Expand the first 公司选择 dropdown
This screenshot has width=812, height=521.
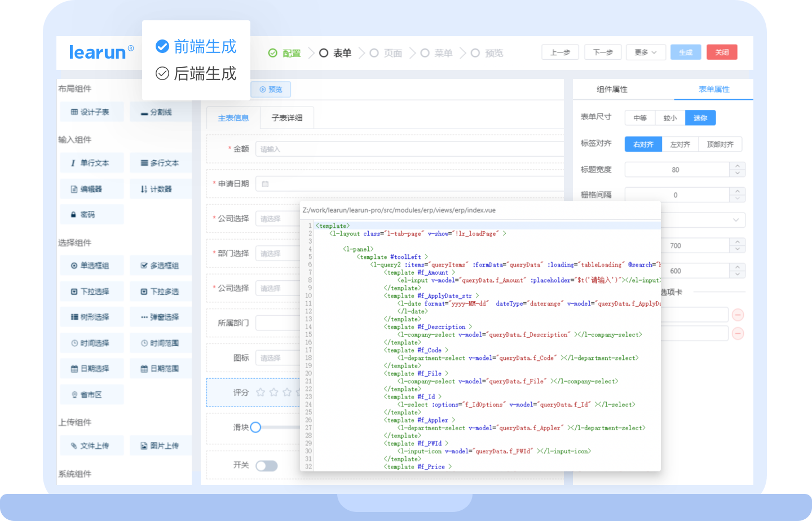277,219
